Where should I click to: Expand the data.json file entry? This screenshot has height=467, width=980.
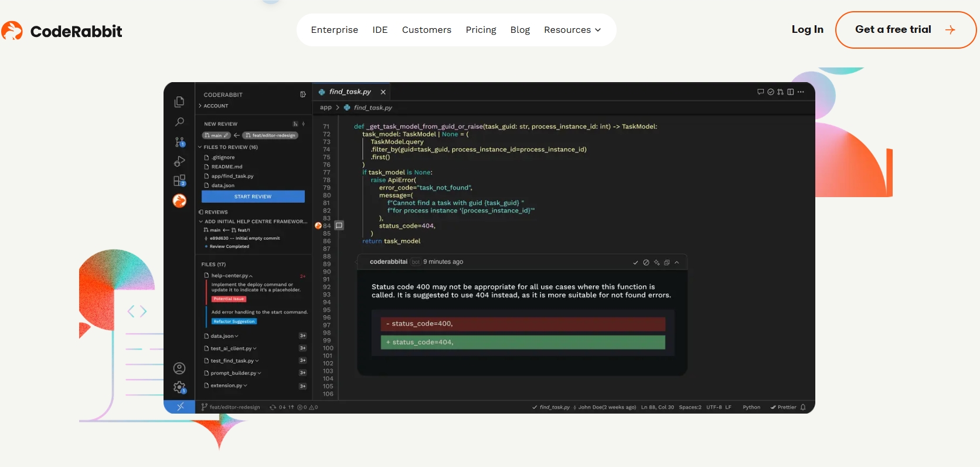coord(224,336)
